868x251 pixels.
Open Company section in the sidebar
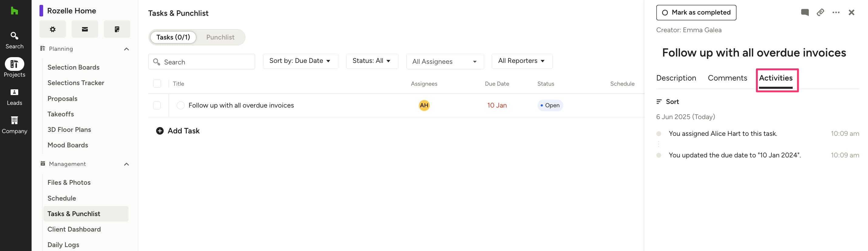coord(14,125)
